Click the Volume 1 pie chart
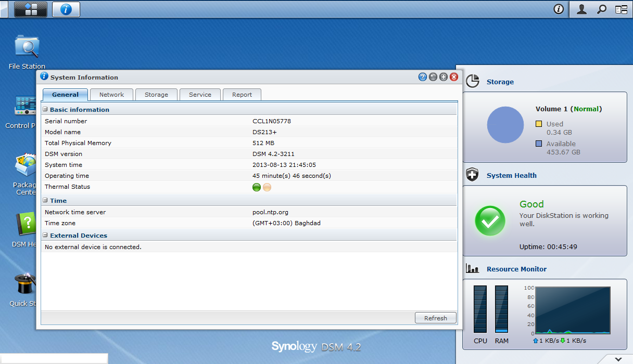Image resolution: width=633 pixels, height=364 pixels. (x=505, y=125)
